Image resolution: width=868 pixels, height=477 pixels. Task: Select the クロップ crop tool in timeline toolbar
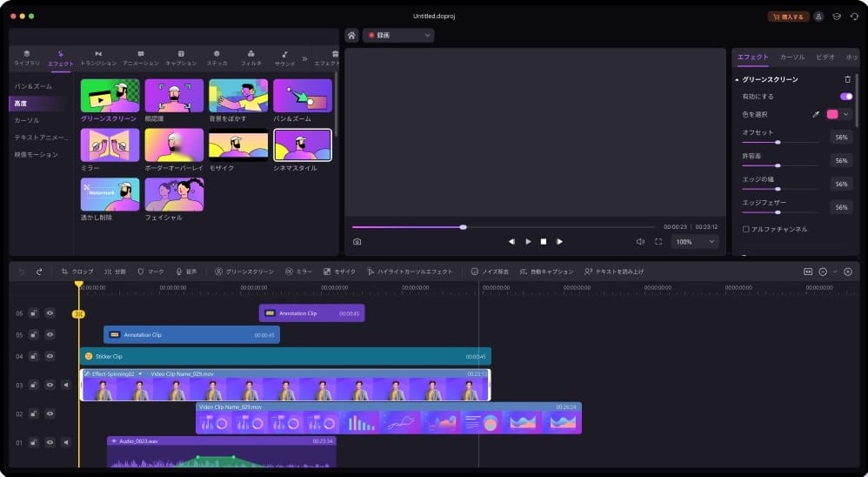tap(77, 272)
